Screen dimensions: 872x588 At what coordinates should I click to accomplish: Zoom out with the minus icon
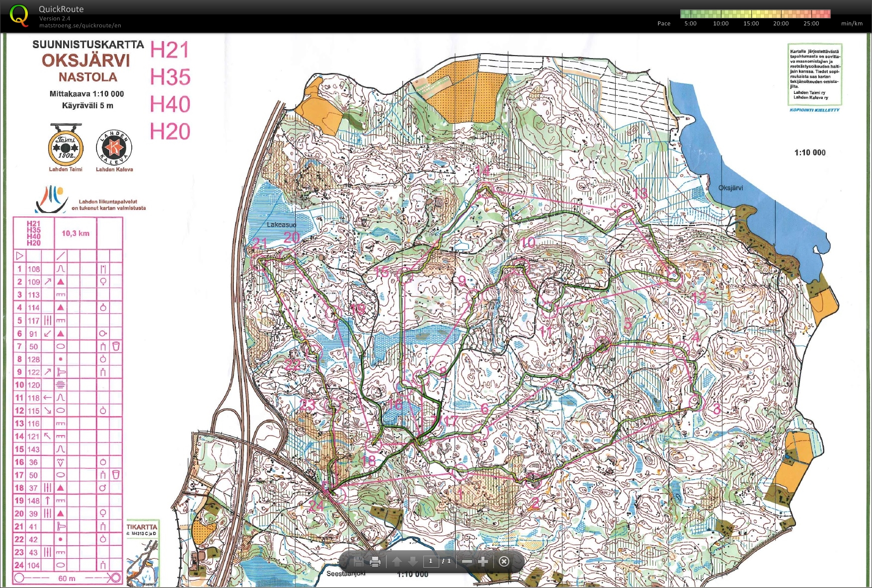467,562
